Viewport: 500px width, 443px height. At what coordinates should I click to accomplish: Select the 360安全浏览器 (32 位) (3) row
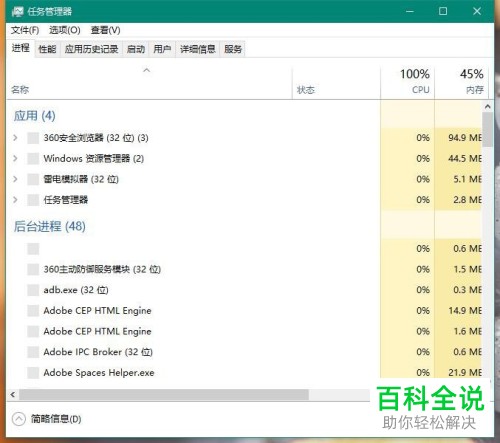coord(244,138)
